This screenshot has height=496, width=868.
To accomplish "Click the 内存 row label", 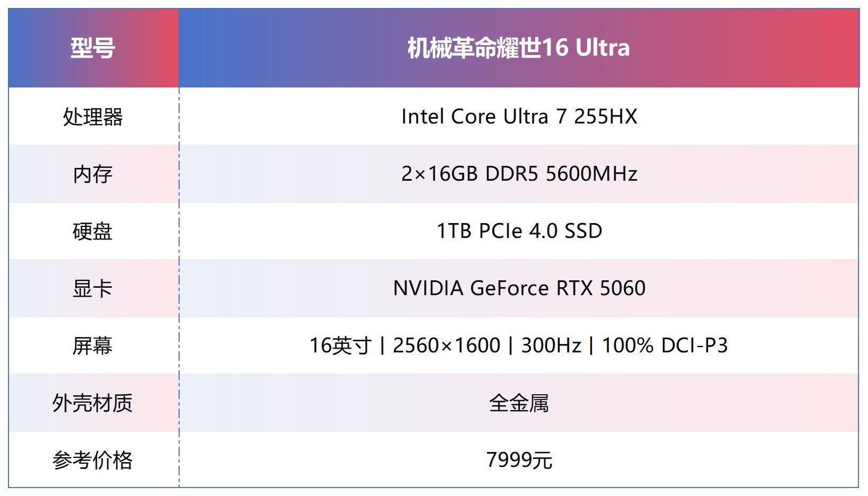I will 93,174.
